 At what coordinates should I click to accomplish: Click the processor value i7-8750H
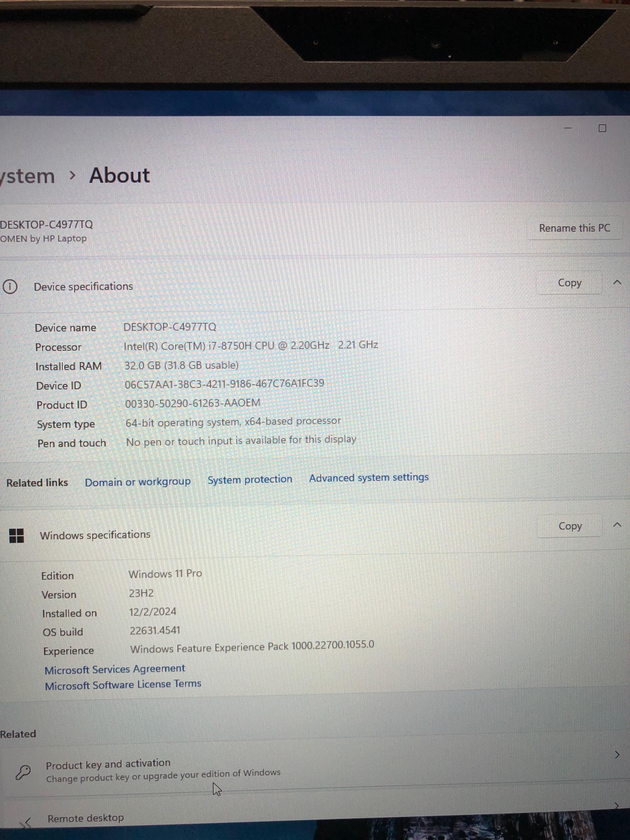pyautogui.click(x=251, y=345)
